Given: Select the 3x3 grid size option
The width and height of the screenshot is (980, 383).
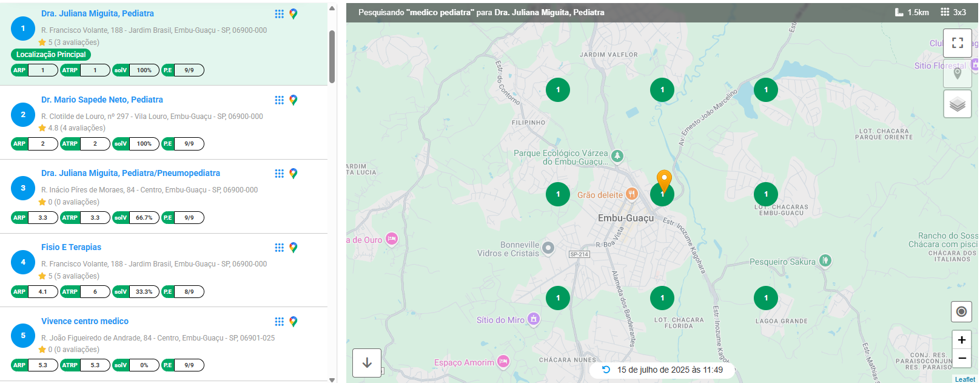Looking at the screenshot, I should point(953,12).
